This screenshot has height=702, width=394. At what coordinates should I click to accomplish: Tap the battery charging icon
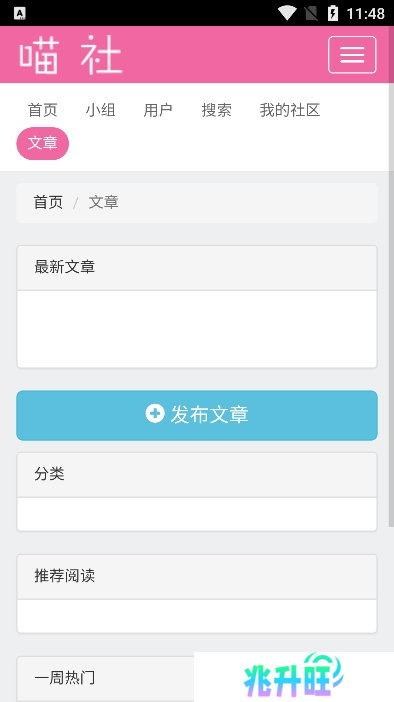coord(333,13)
